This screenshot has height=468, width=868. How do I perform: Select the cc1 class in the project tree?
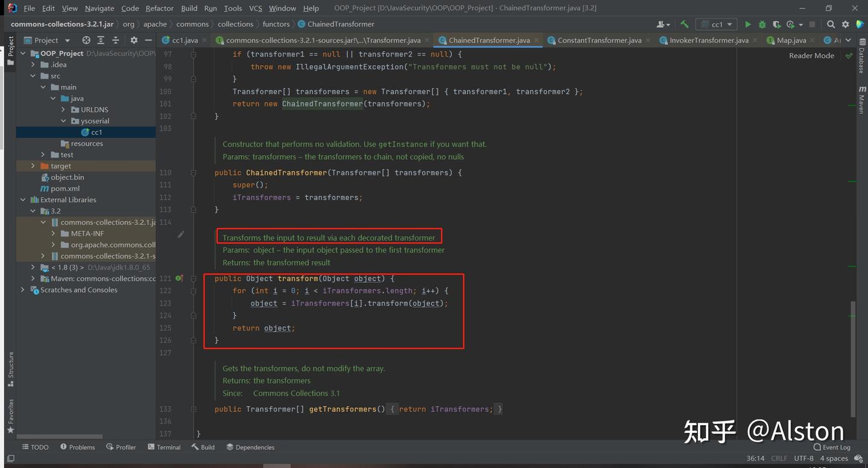[x=96, y=132]
